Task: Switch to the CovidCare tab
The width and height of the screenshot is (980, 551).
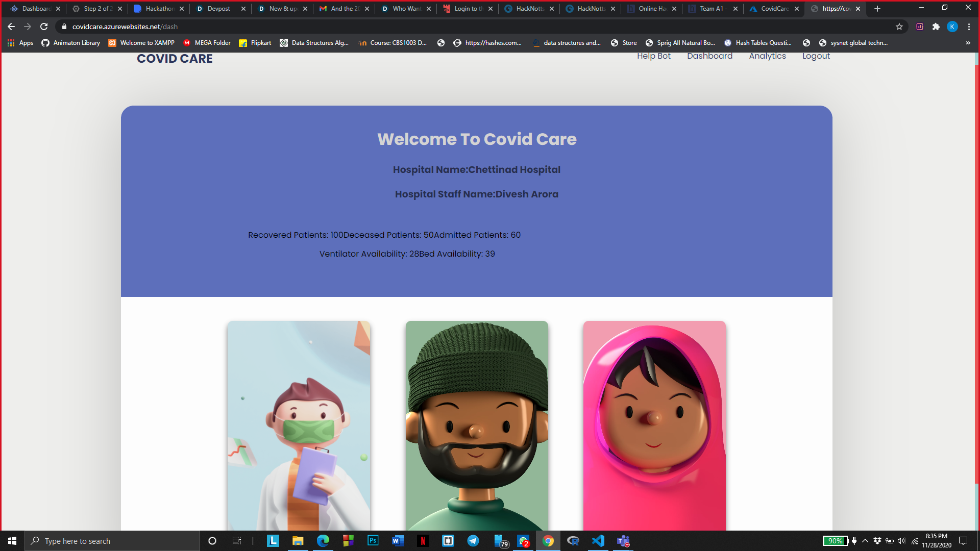Action: coord(774,9)
